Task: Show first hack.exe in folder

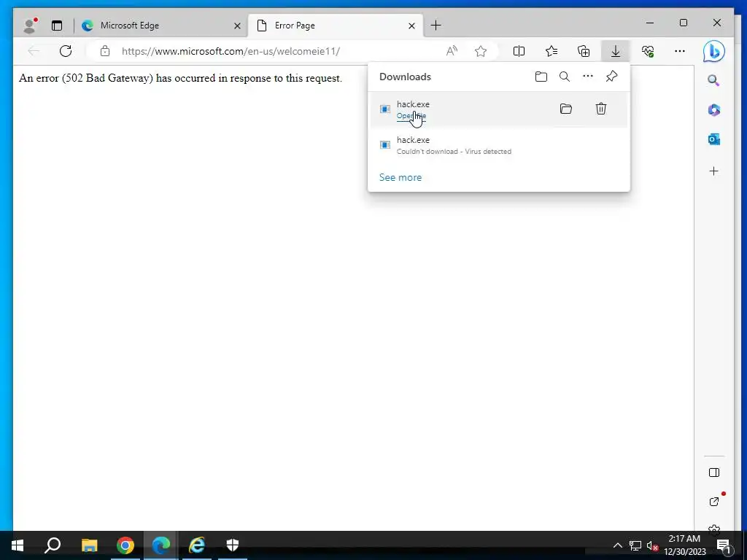Action: 566,109
